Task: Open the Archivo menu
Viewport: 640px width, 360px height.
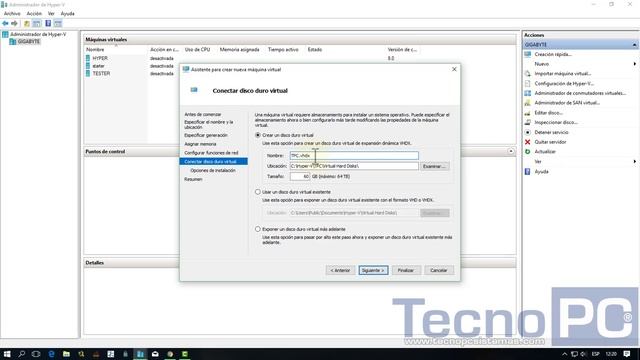Action: click(x=12, y=13)
